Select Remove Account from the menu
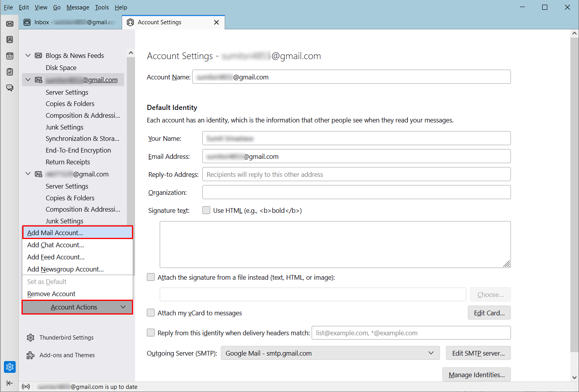The height and width of the screenshot is (392, 579). click(x=78, y=294)
